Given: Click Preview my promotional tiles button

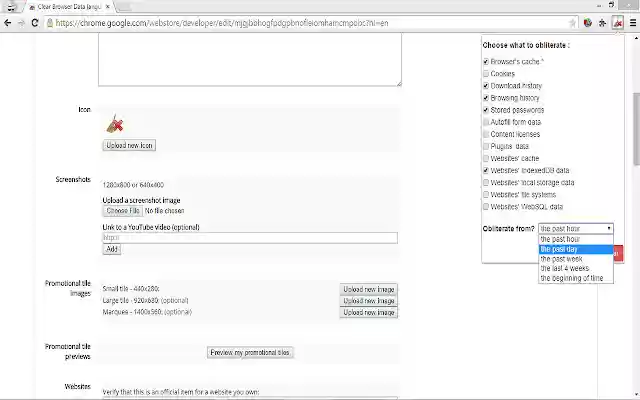Looking at the screenshot, I should tap(250, 353).
